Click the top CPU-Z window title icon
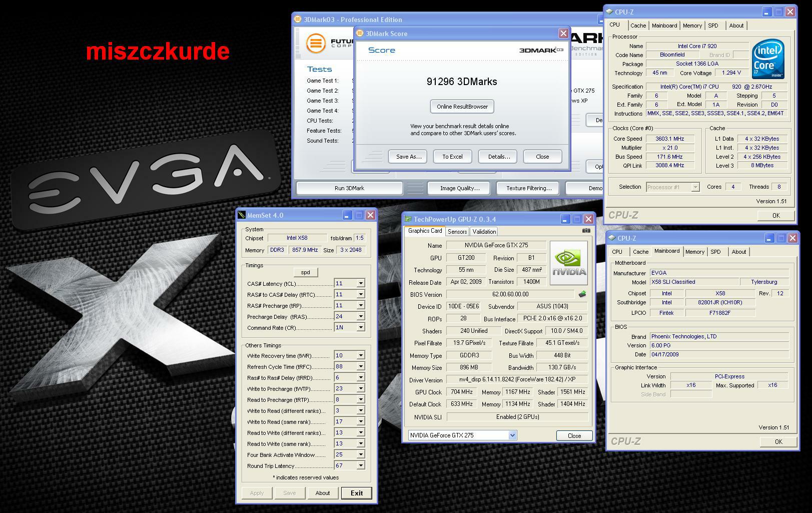 (x=609, y=12)
